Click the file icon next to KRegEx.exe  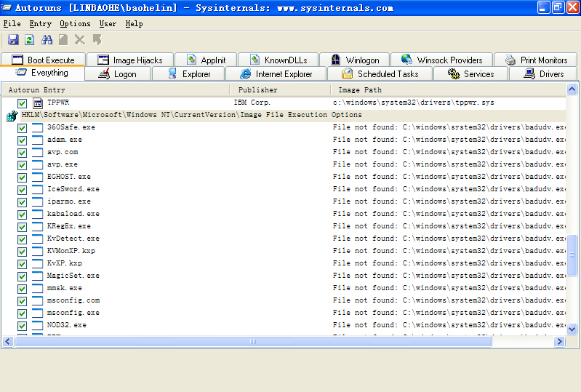37,227
